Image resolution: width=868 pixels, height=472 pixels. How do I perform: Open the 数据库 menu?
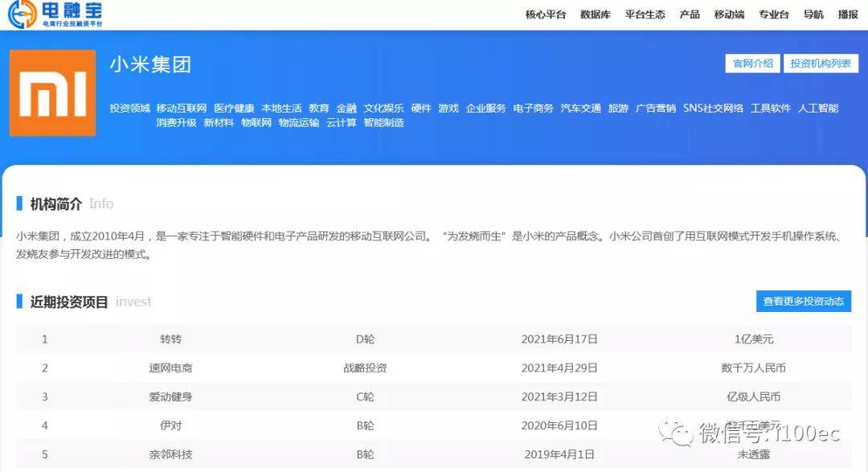[x=595, y=14]
